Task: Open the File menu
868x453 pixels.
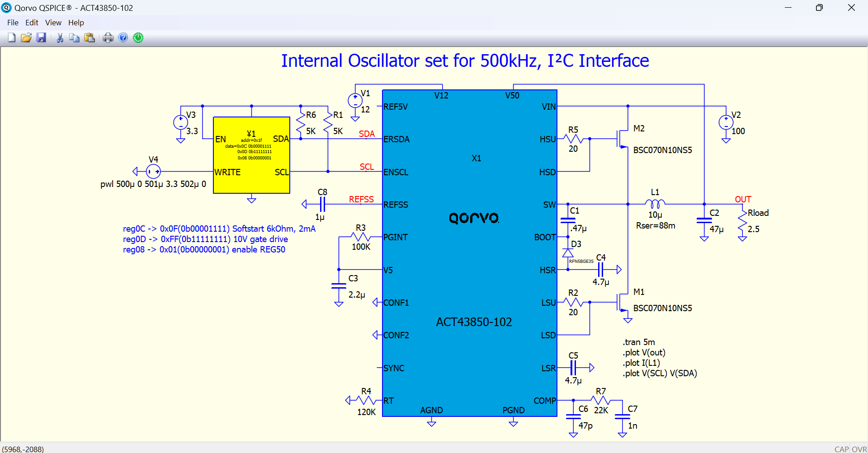Action: point(13,23)
